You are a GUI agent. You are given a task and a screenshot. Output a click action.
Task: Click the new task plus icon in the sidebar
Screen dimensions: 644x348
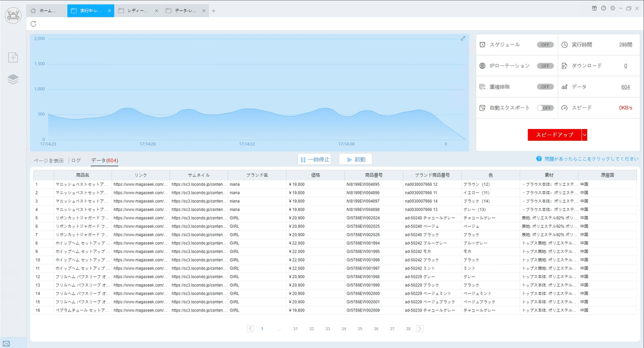click(13, 57)
